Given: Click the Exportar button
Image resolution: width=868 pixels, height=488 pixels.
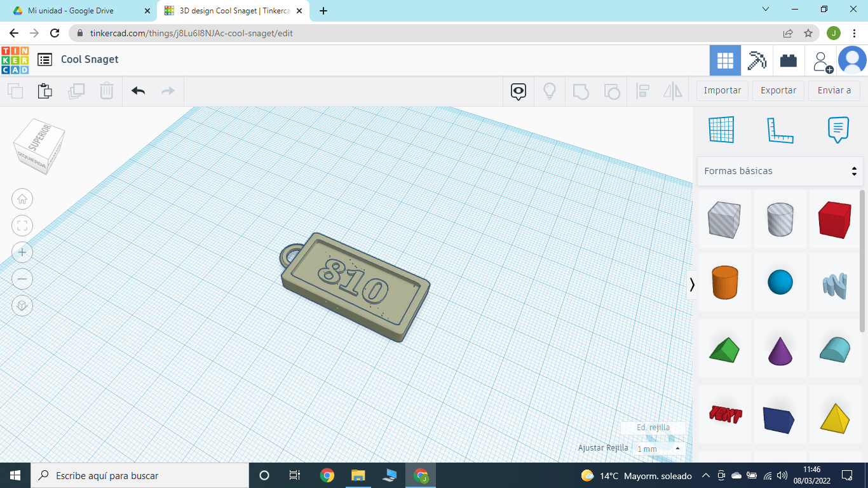Looking at the screenshot, I should point(778,90).
